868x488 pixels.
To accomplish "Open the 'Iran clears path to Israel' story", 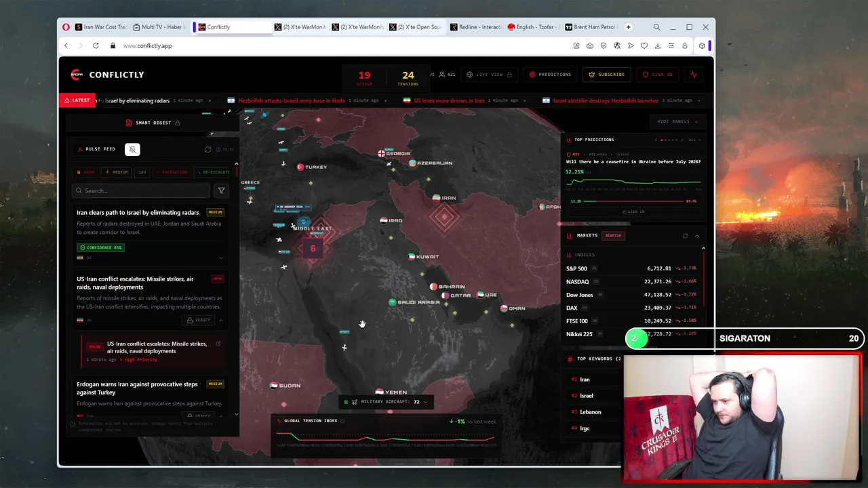I will pyautogui.click(x=138, y=212).
